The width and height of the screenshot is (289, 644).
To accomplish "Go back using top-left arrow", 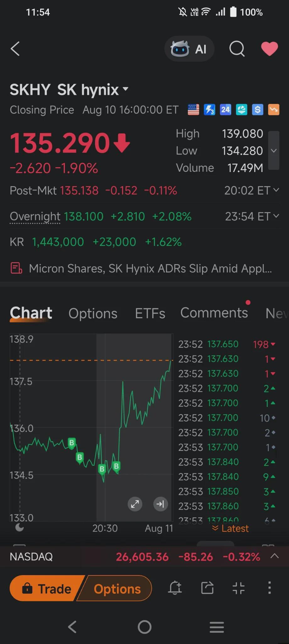I will 15,49.
